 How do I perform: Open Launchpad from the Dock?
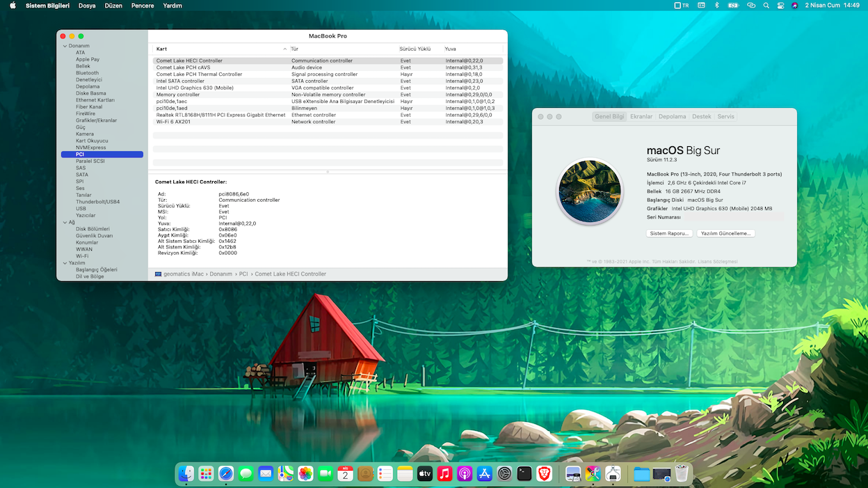coord(206,474)
